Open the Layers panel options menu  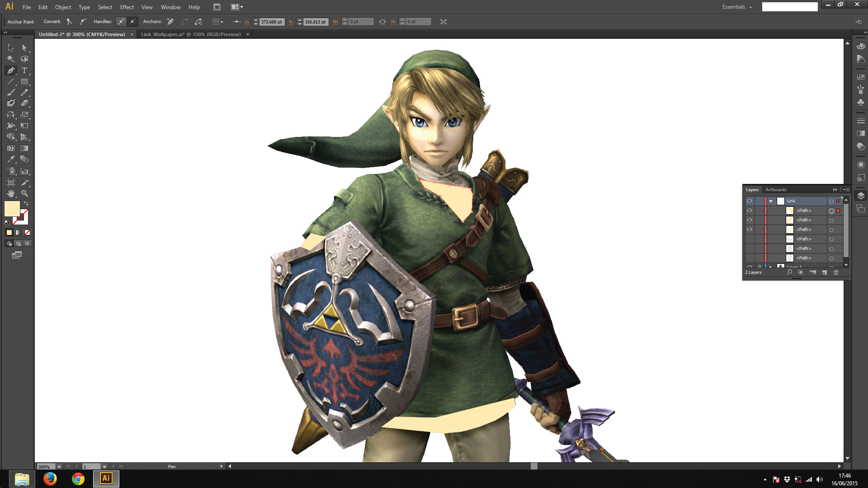coord(846,190)
